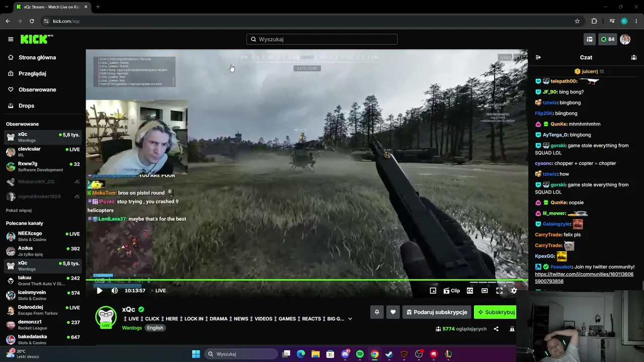Screen dimensions: 644x362
Task: Go to the Kick logo homepage
Action: tap(37, 39)
